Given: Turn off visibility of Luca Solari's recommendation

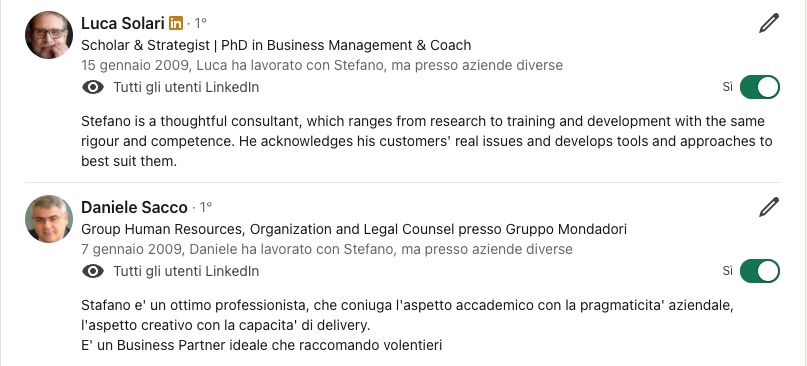Looking at the screenshot, I should (760, 88).
